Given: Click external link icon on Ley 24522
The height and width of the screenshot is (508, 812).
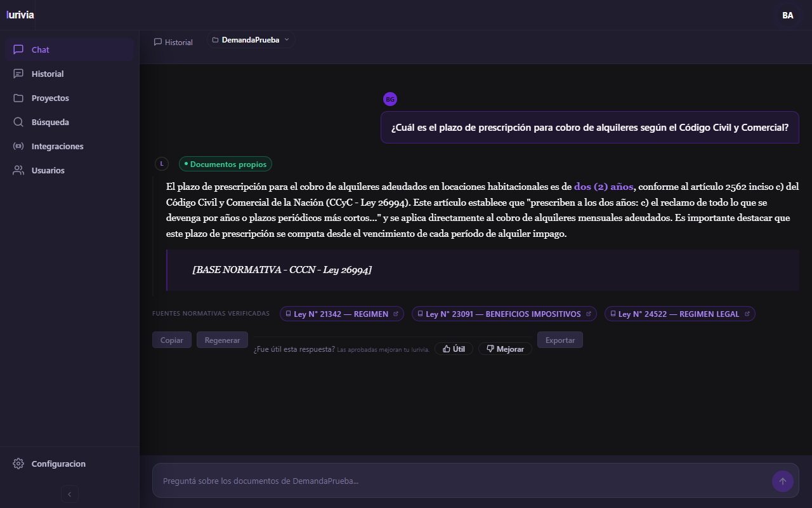Looking at the screenshot, I should [x=747, y=314].
